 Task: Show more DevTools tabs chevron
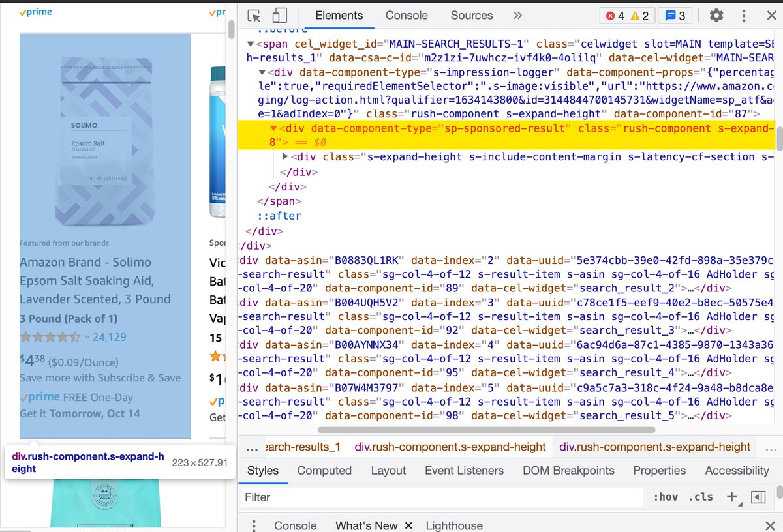517,16
